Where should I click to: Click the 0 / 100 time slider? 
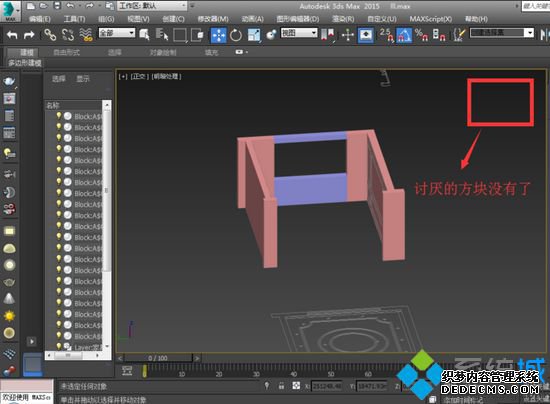pyautogui.click(x=158, y=358)
